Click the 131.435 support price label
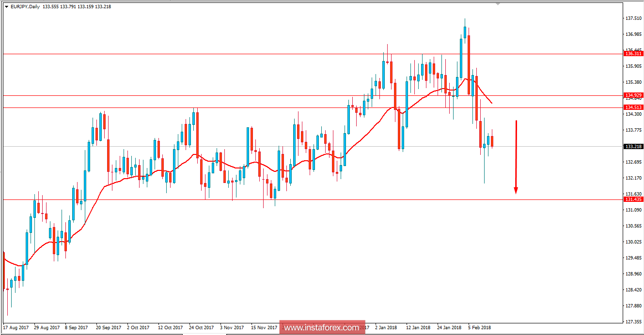The width and height of the screenshot is (644, 335). pos(632,199)
